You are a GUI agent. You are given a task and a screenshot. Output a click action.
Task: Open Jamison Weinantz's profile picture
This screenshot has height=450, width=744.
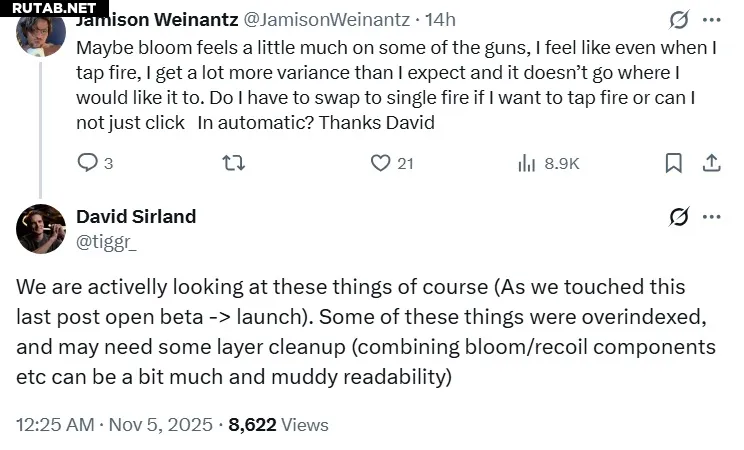click(41, 32)
